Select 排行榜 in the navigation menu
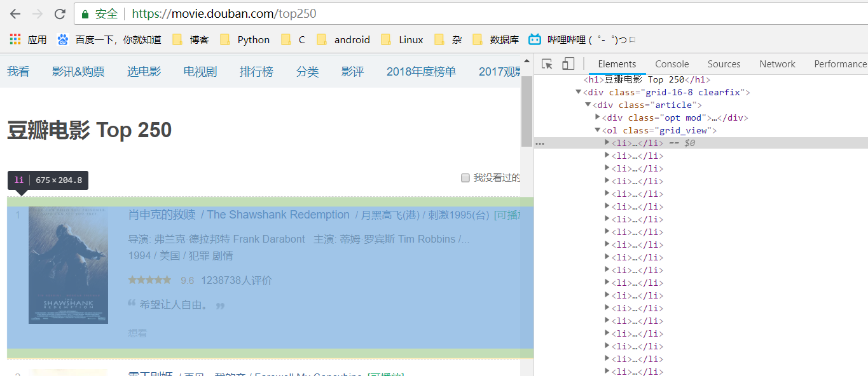The height and width of the screenshot is (376, 868). tap(256, 72)
